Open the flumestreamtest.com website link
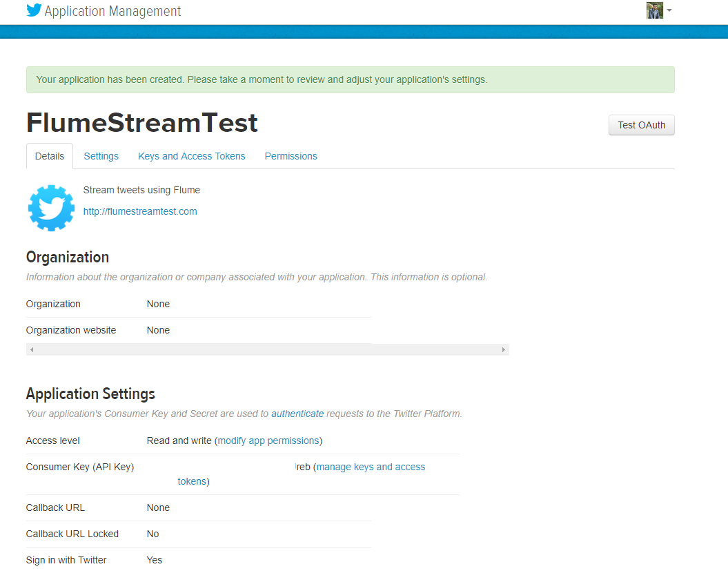This screenshot has height=571, width=728. coord(140,211)
